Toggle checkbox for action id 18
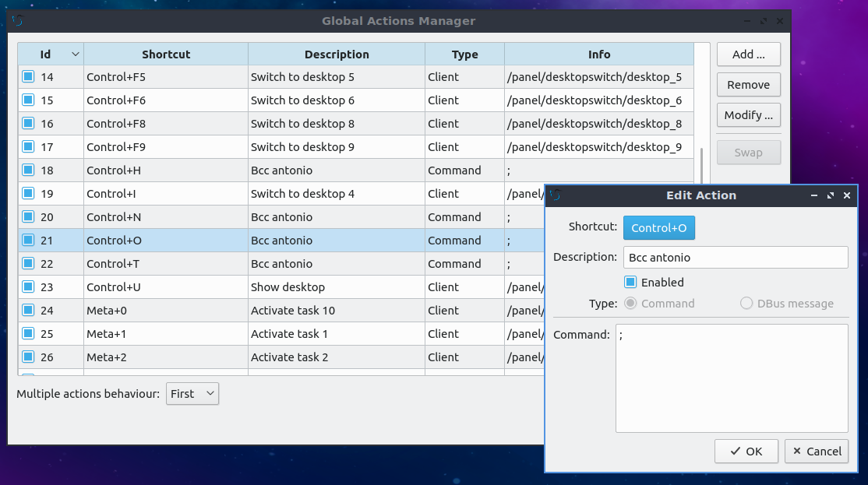 coord(28,170)
